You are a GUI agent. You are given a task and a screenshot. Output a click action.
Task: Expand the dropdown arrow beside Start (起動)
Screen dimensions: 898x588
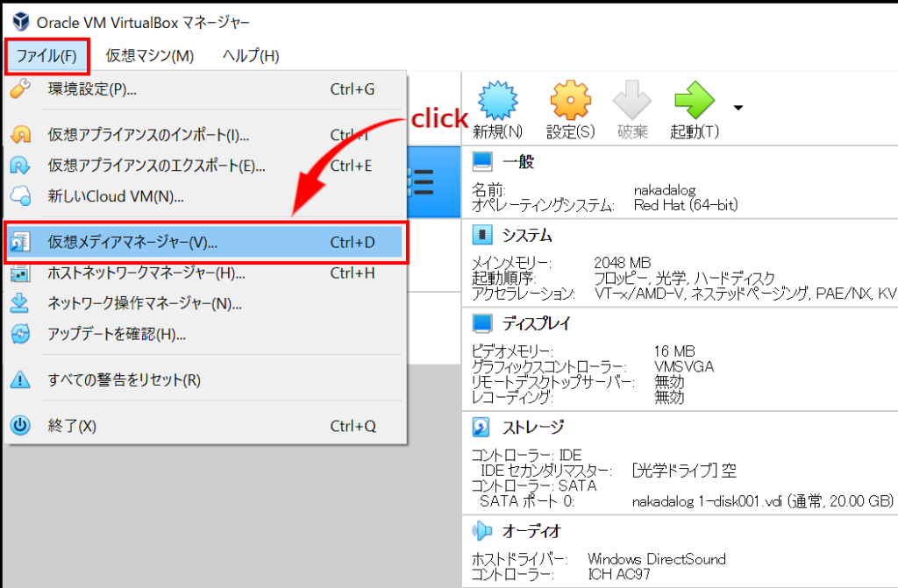[x=738, y=109]
